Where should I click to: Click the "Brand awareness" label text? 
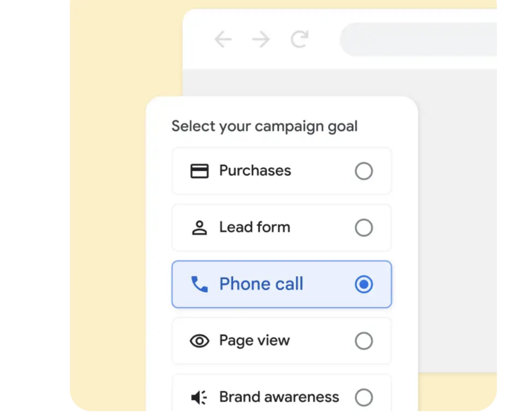(x=279, y=397)
